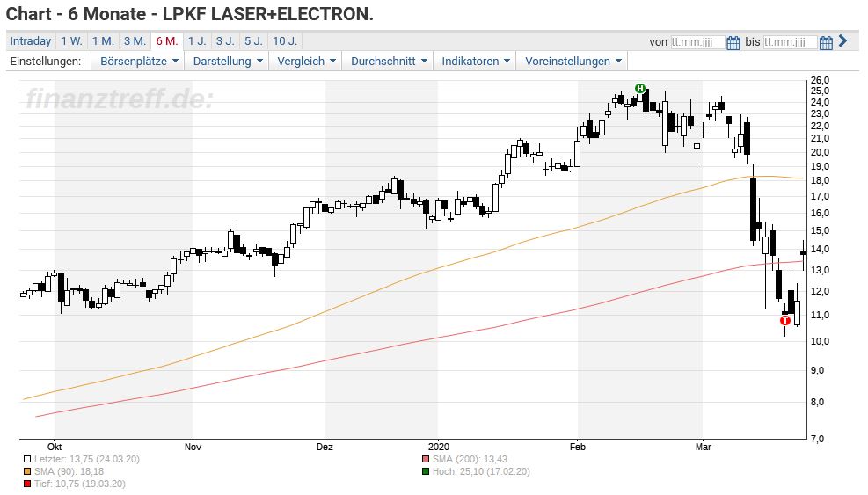Click the 'Okt' x-axis label
This screenshot has height=495, width=868.
tap(55, 447)
